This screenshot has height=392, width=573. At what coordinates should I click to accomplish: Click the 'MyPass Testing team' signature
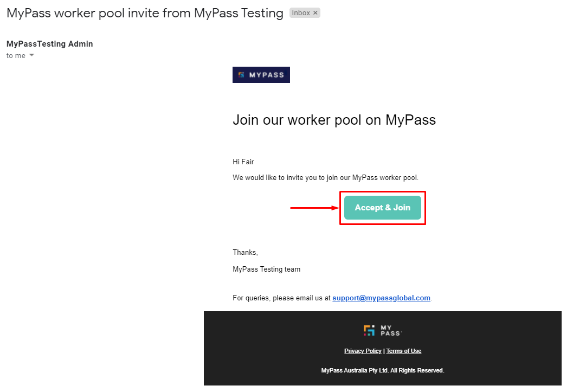click(267, 269)
